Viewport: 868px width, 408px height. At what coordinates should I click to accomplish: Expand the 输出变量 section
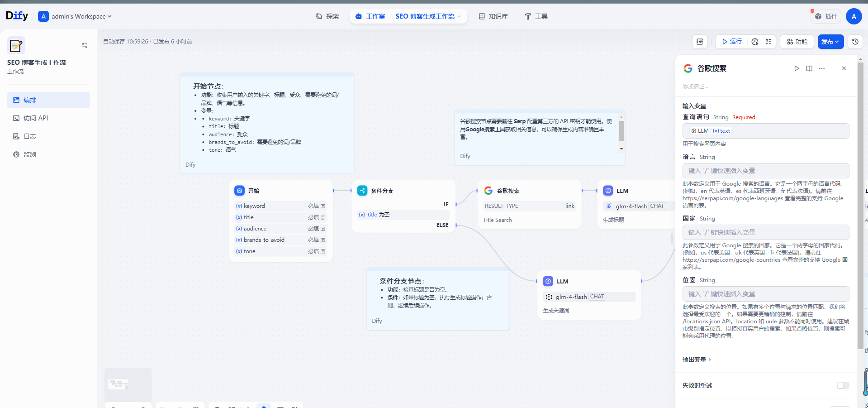(697, 360)
